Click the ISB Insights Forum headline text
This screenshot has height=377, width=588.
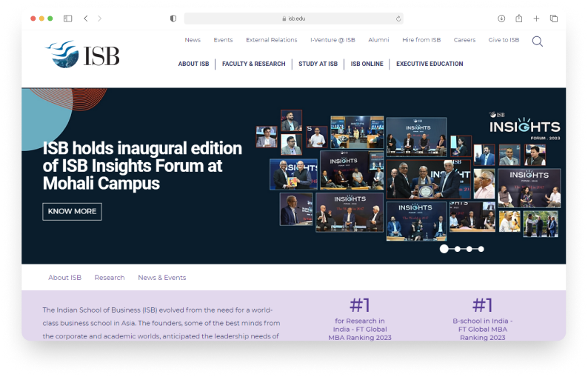[x=142, y=166]
